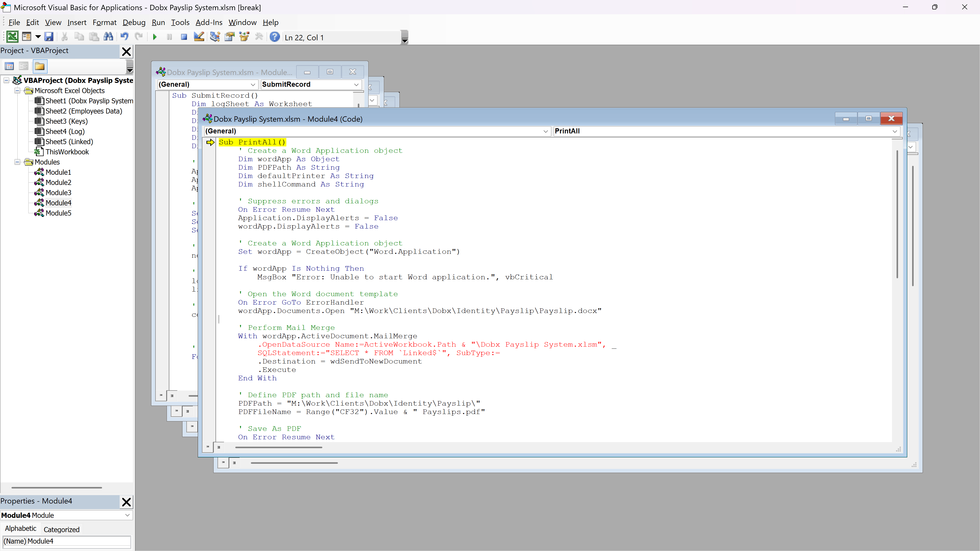The image size is (980, 551).
Task: Toggle Procedure View in Module4 code window
Action: pos(208,447)
